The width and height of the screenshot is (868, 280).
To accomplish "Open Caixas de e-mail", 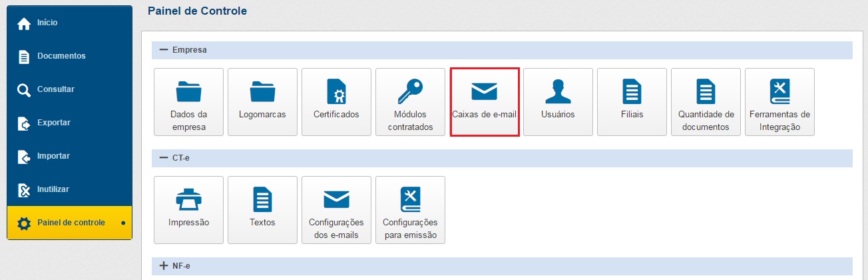I will [484, 102].
